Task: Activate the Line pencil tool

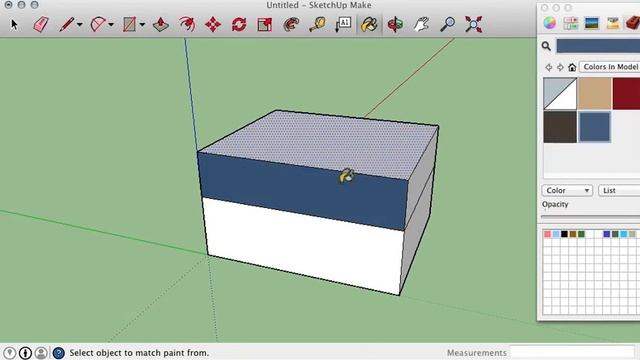Action: coord(67,24)
